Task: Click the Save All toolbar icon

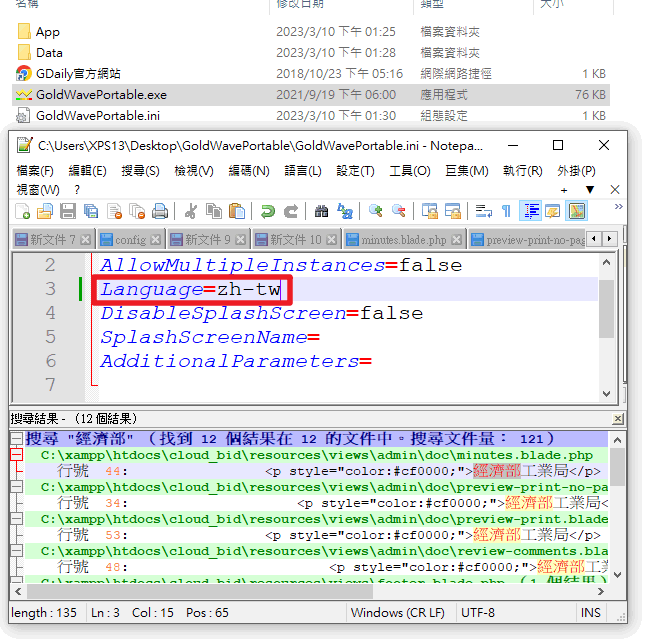Action: (91, 211)
